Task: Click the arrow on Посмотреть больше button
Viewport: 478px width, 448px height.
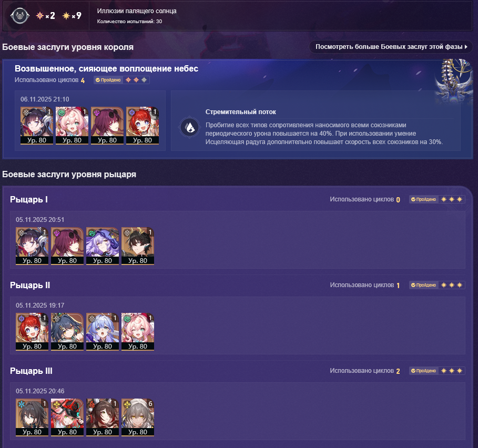Action: coord(466,47)
